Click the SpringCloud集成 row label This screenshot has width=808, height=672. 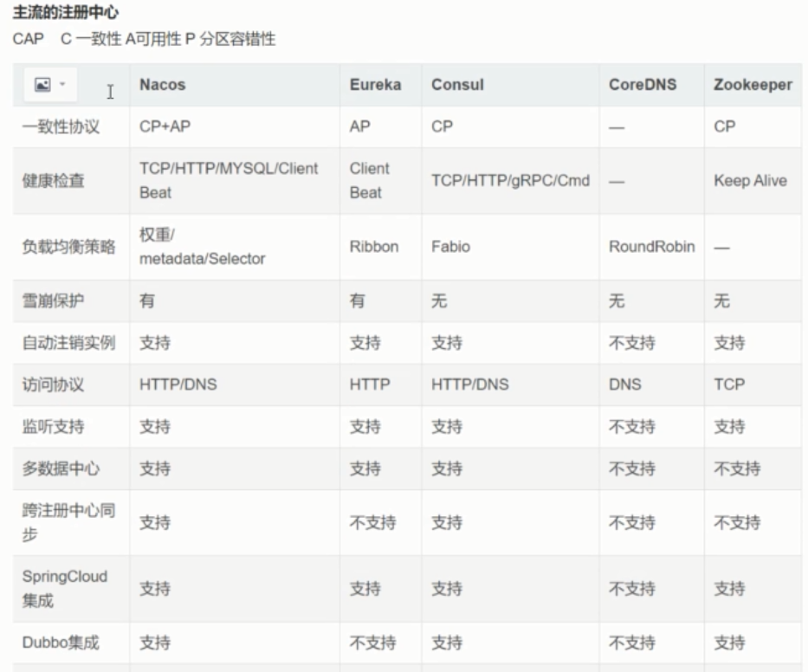[x=64, y=589]
